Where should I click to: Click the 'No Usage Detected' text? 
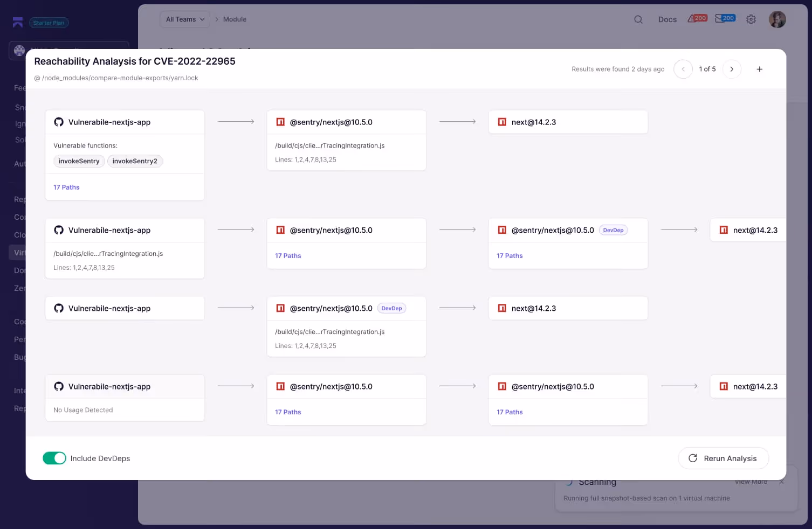[83, 410]
